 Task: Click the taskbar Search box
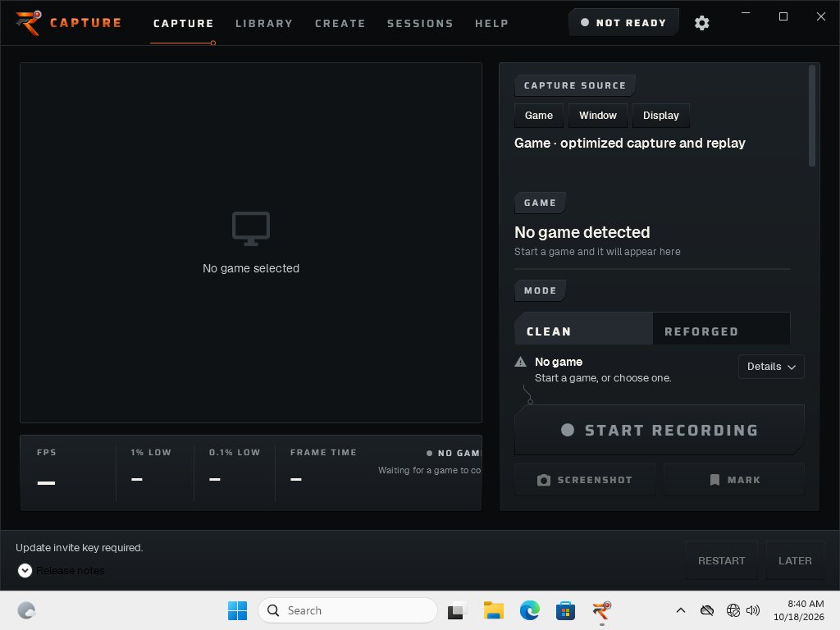[348, 610]
